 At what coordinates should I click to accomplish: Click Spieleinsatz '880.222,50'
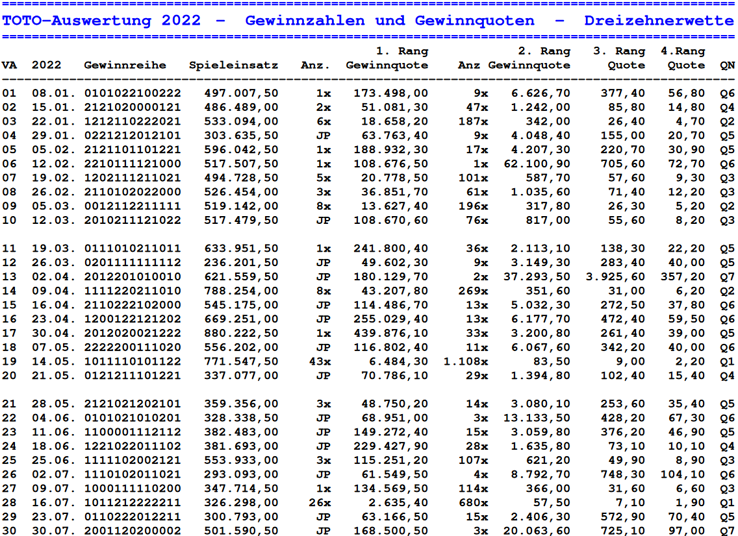pyautogui.click(x=241, y=333)
